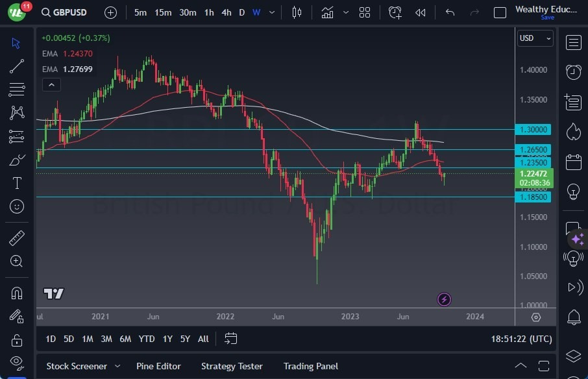
Task: Open the Strategy Tester tab
Action: pyautogui.click(x=232, y=366)
